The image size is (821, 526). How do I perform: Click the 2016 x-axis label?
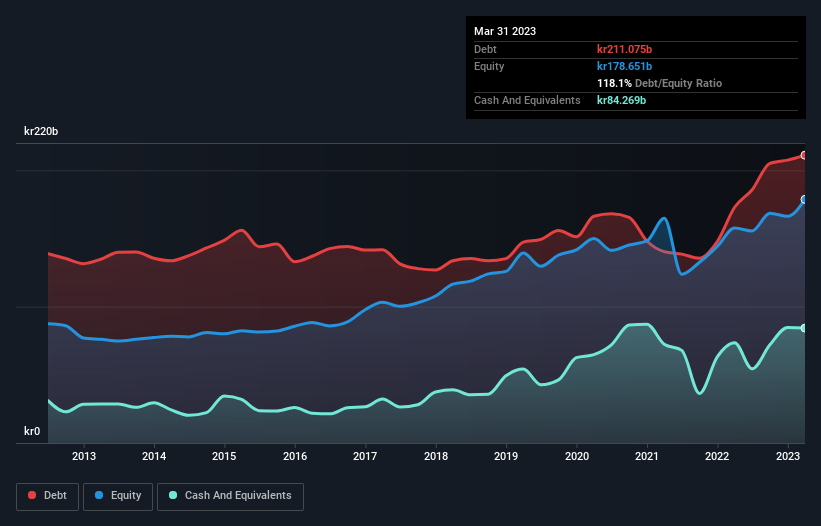point(295,456)
